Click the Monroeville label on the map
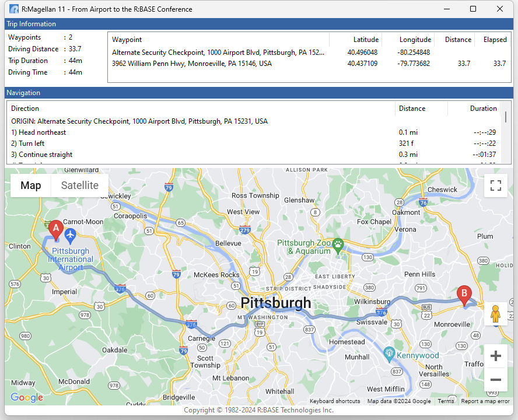This screenshot has height=420, width=518. click(x=452, y=324)
